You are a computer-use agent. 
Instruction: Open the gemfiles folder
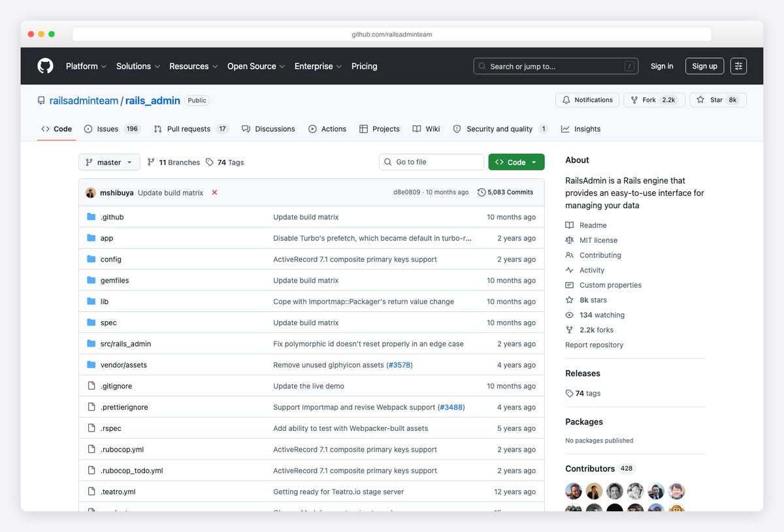(x=114, y=281)
